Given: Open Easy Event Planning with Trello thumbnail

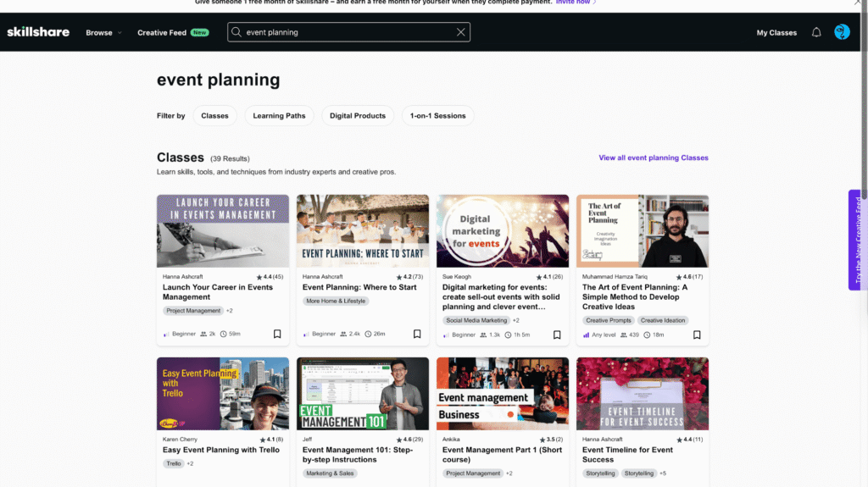Looking at the screenshot, I should coord(223,394).
